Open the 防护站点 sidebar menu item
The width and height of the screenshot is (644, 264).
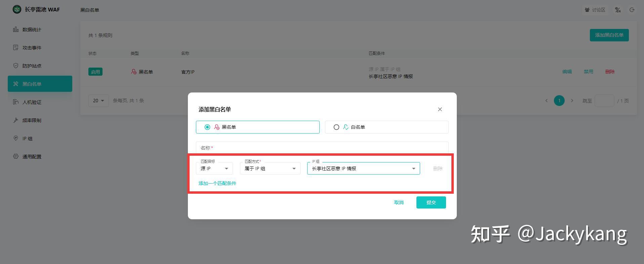(40, 66)
